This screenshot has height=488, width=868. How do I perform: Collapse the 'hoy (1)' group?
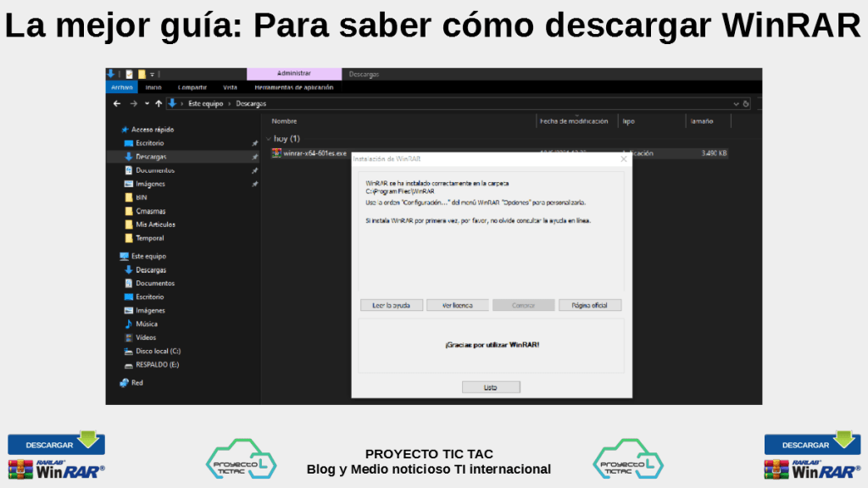pos(269,138)
